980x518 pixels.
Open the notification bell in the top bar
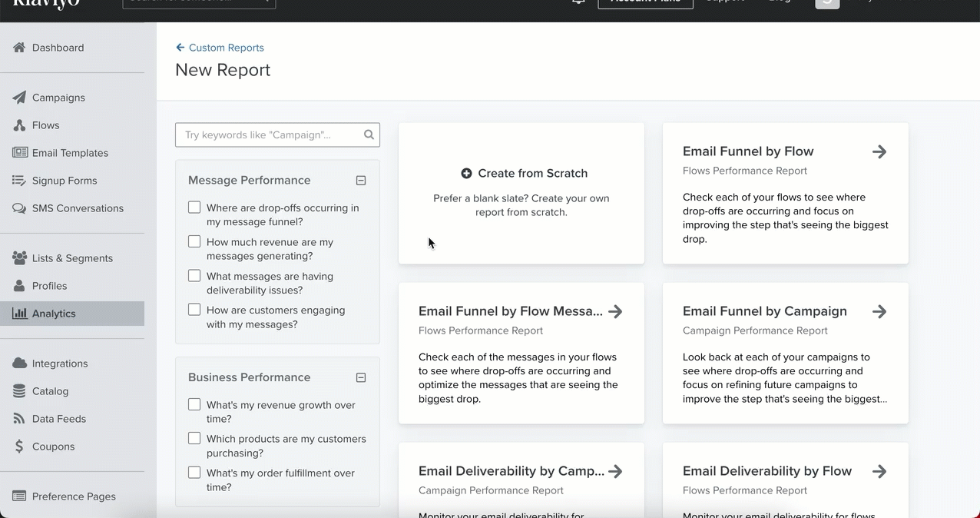pos(578,2)
